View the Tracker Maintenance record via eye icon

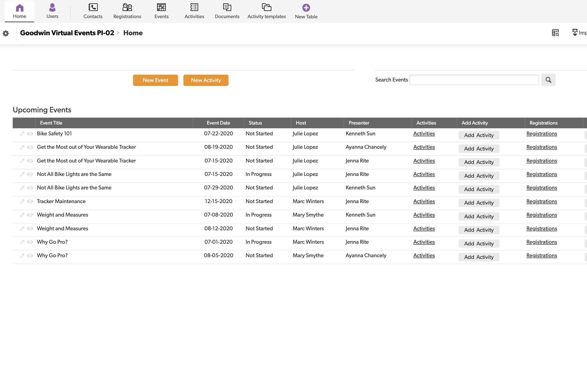(30, 201)
